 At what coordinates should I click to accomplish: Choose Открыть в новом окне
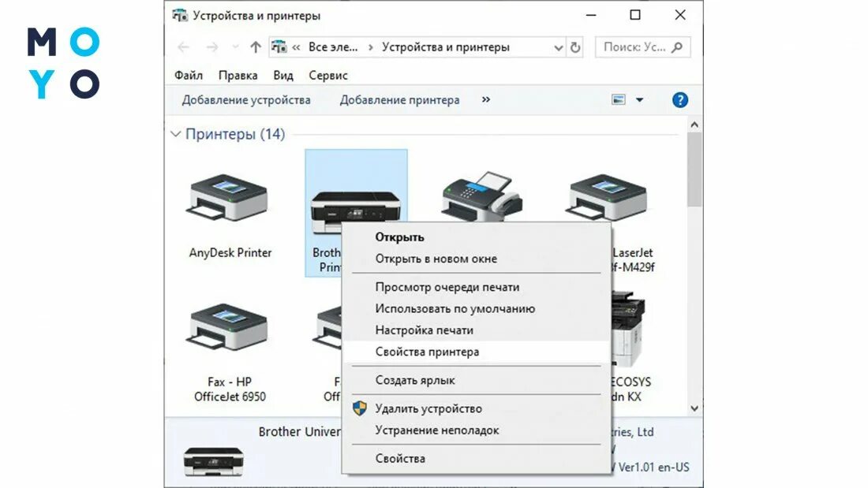click(x=476, y=259)
